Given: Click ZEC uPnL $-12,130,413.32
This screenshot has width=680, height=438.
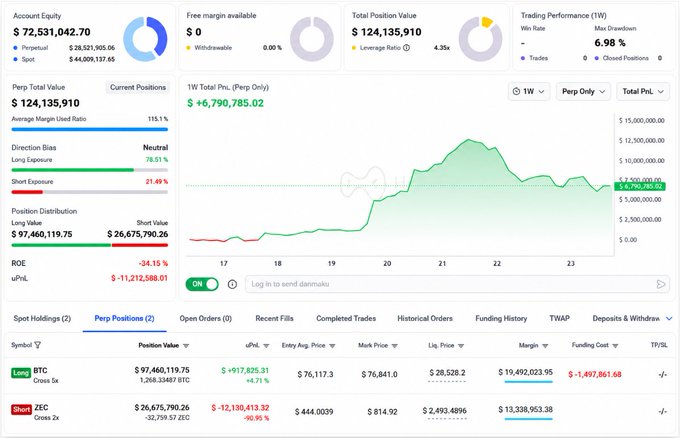Looking at the screenshot, I should tap(240, 408).
